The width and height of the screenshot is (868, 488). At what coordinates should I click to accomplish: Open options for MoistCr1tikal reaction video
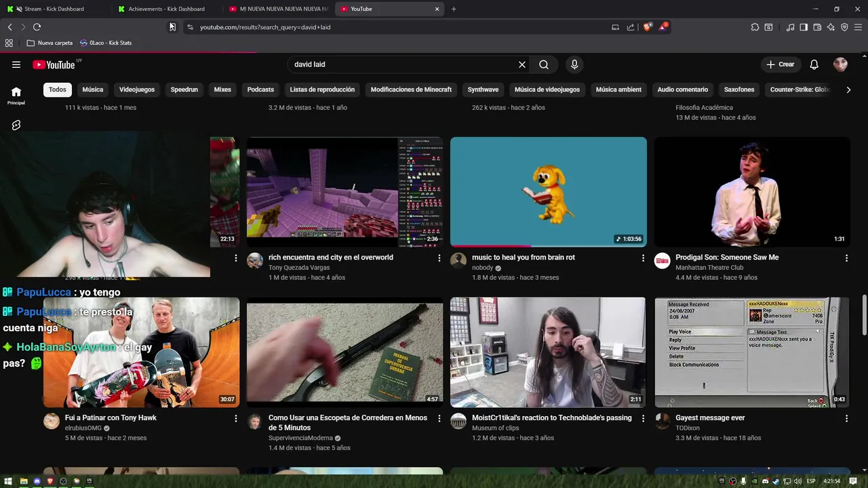(643, 419)
